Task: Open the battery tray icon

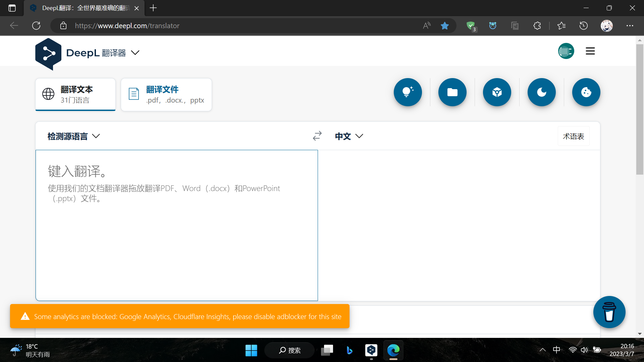Action: [597, 350]
